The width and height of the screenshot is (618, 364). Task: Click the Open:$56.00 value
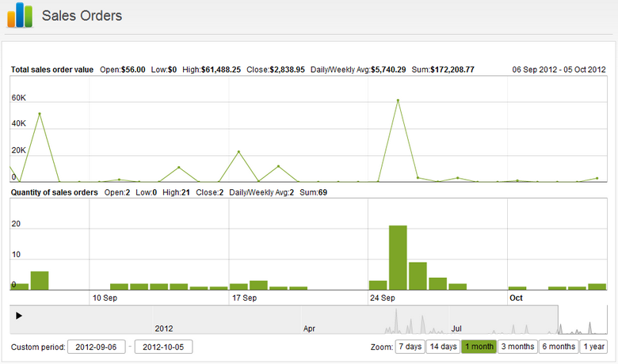[123, 70]
